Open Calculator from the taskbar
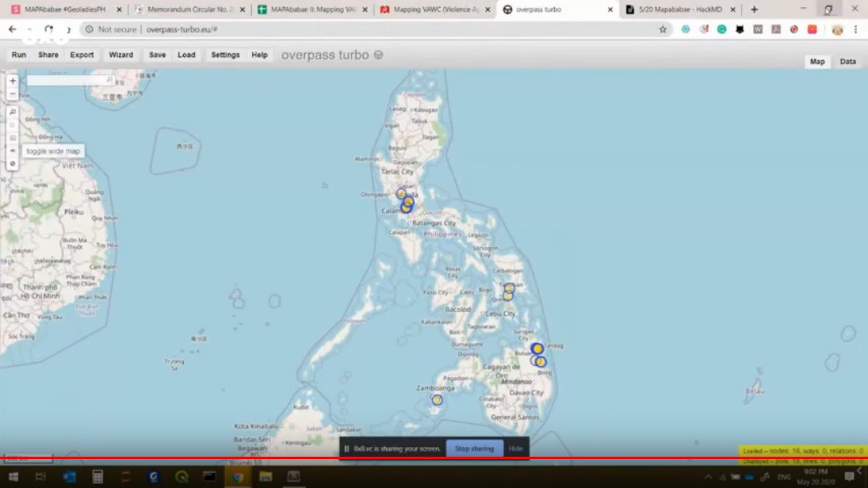 97,477
